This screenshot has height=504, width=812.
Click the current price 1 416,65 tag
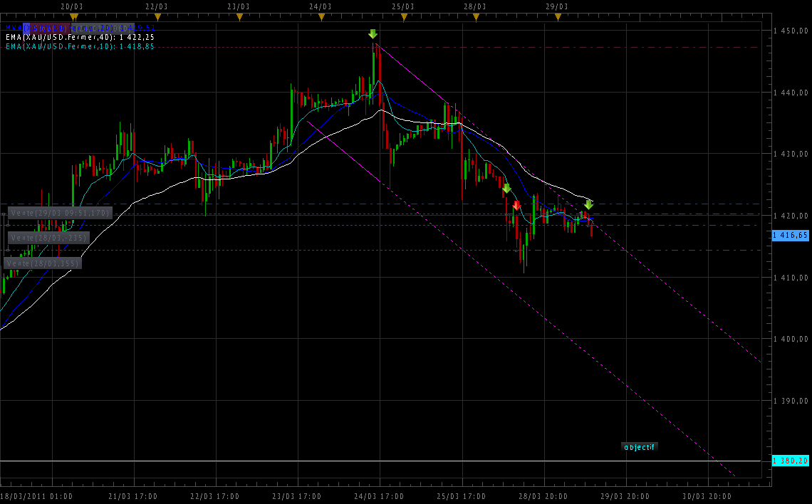[x=791, y=235]
